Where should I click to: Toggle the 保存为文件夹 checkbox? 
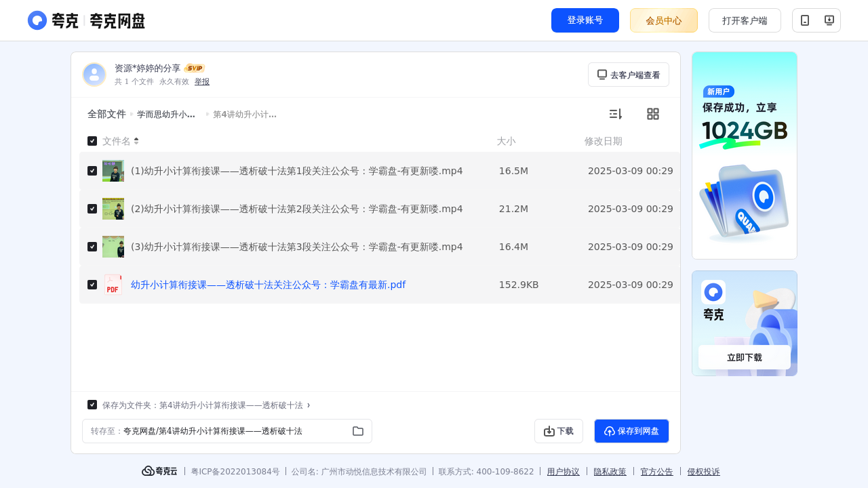tap(92, 405)
